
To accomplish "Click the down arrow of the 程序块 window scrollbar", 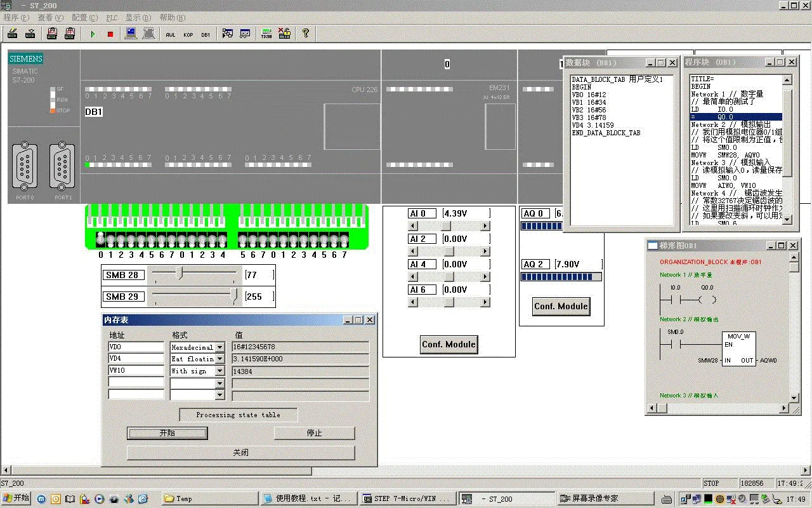I will pos(787,220).
